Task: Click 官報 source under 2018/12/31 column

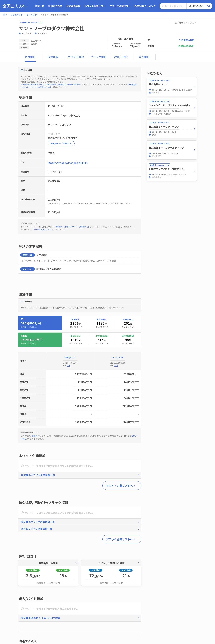Action: click(116, 366)
